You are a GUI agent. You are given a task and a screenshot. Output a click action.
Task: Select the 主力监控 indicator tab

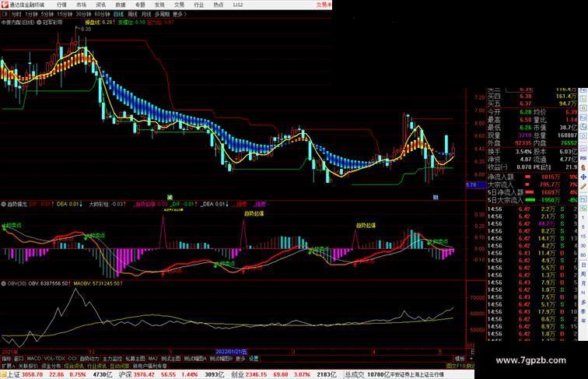tap(113, 359)
